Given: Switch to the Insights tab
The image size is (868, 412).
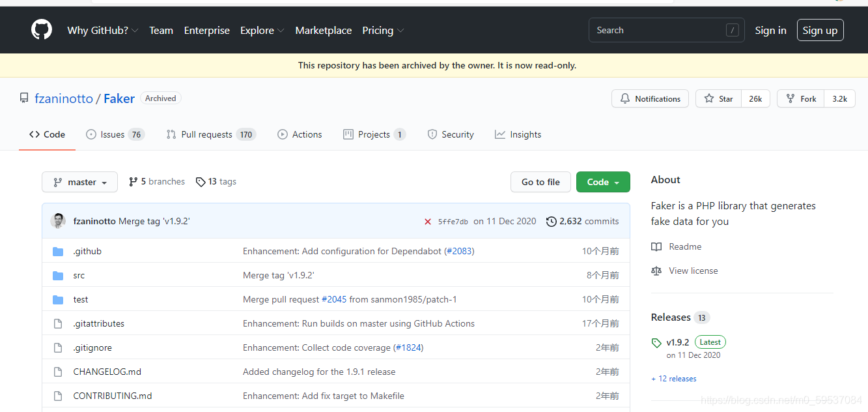Looking at the screenshot, I should (518, 134).
